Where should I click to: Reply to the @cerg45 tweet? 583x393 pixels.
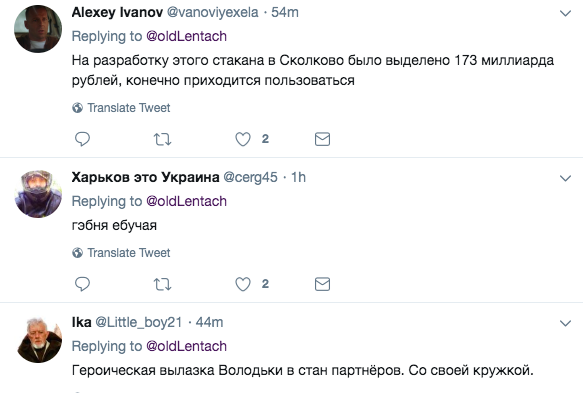[82, 284]
